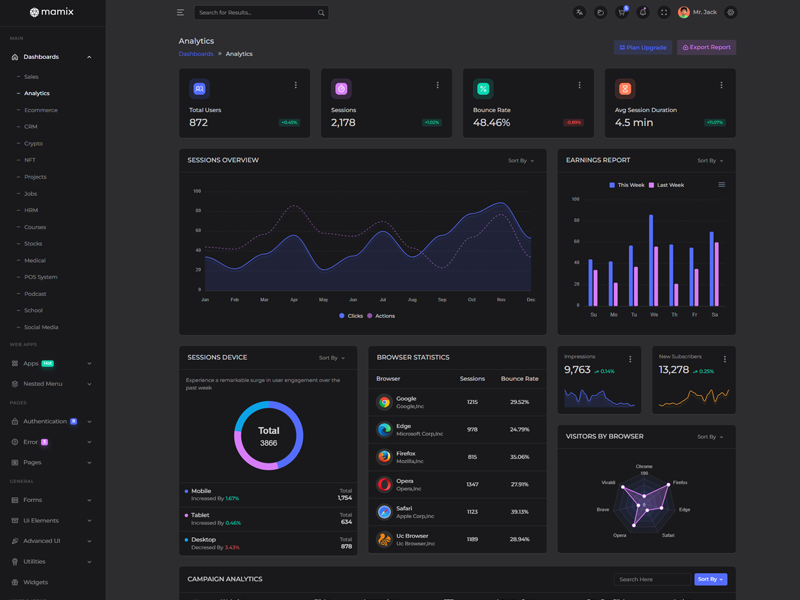Toggle the sidebar with hamburger icon
This screenshot has width=800, height=600.
180,13
